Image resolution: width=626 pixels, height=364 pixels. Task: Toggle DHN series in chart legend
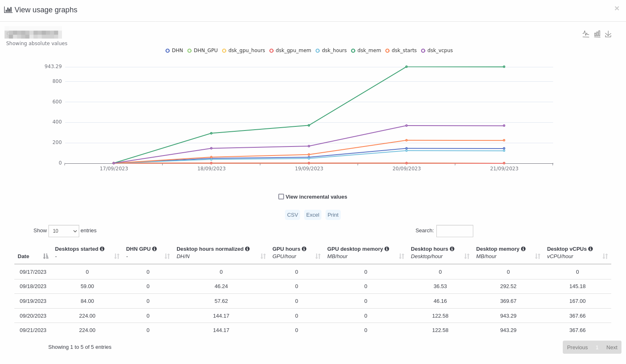(x=174, y=50)
